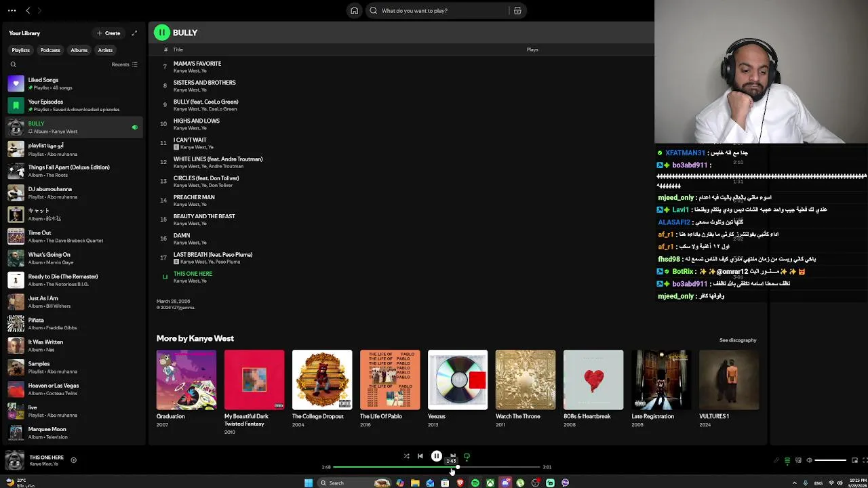Open the See discography link

point(737,340)
